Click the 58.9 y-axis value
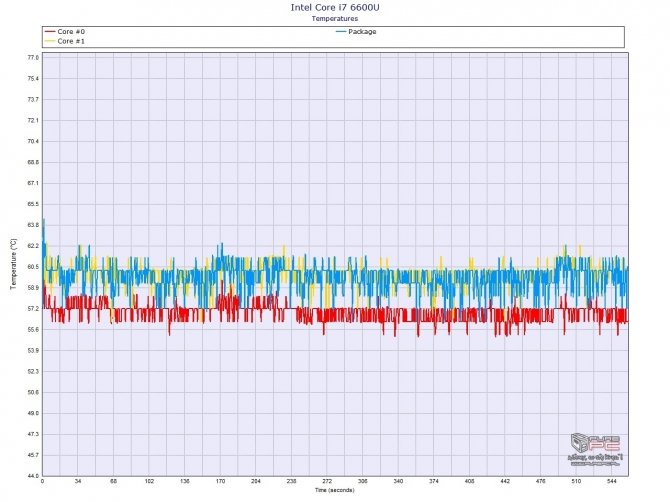Viewport: 670px width, 502px height. pos(33,288)
